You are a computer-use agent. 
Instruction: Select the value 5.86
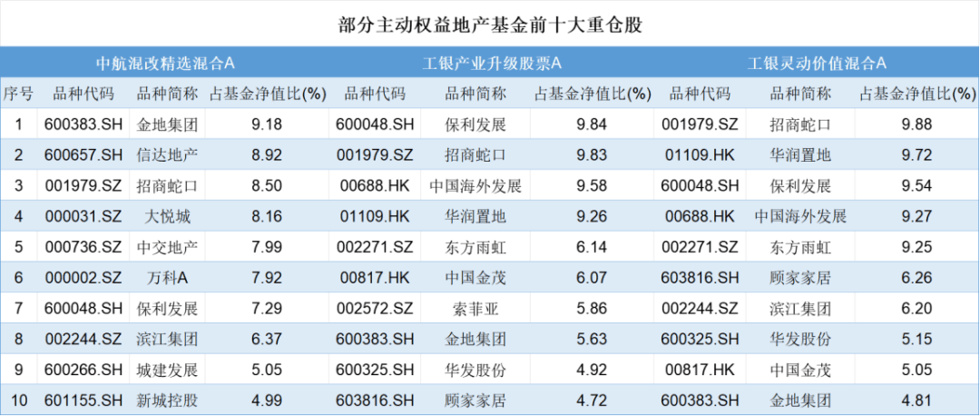tap(592, 309)
